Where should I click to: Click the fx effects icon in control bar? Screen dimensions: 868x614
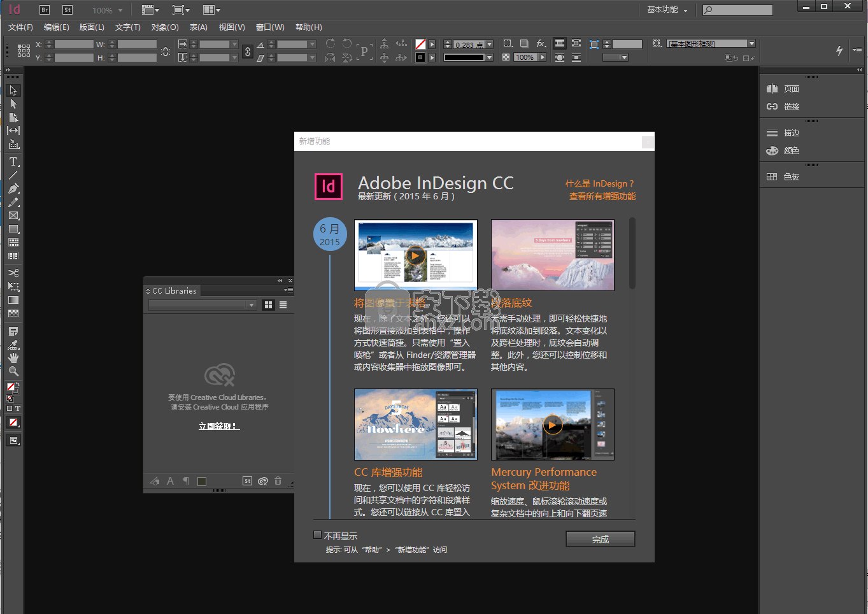click(541, 44)
